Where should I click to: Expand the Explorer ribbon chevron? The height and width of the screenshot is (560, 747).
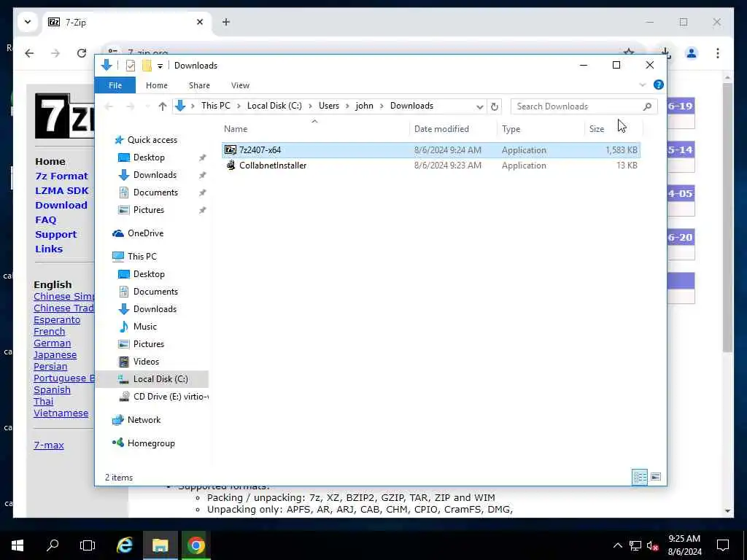click(642, 85)
